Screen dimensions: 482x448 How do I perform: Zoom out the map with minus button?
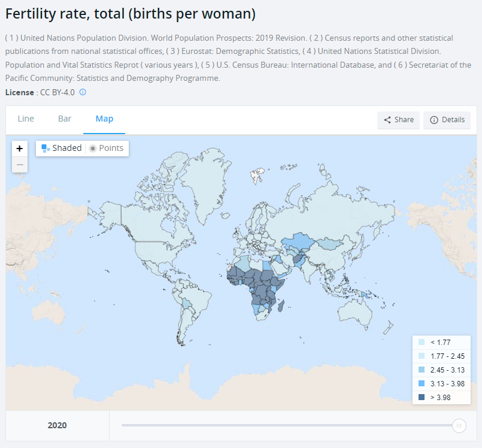point(20,164)
